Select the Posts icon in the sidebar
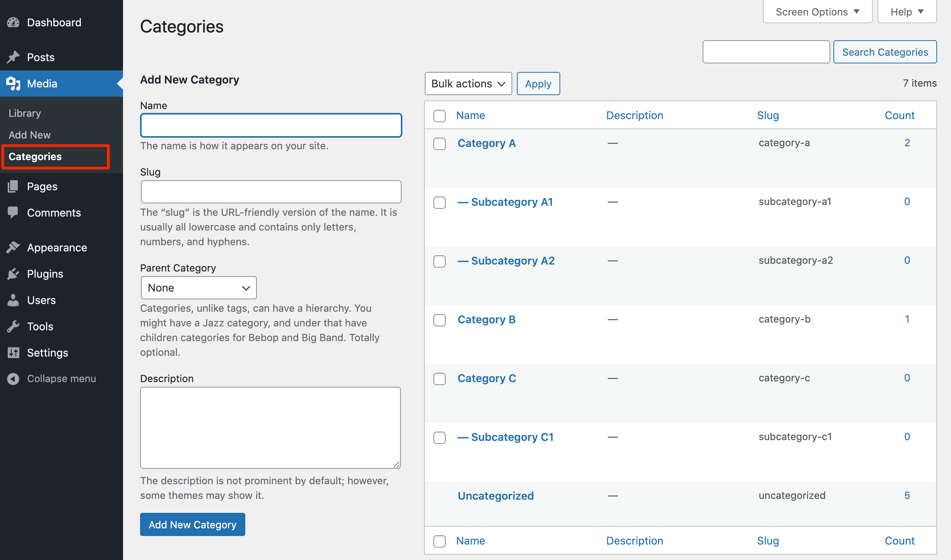This screenshot has height=560, width=951. (x=13, y=57)
